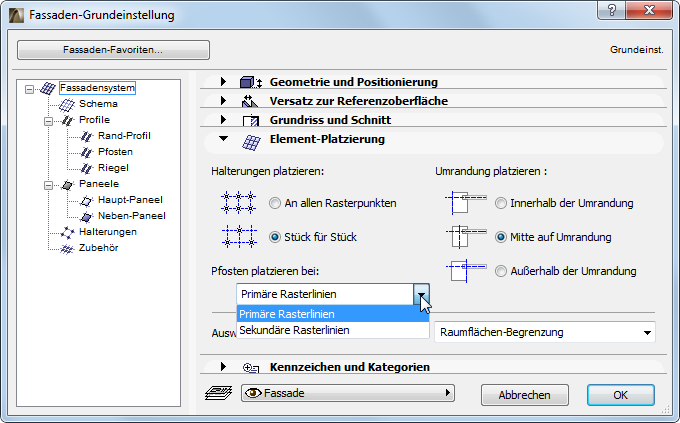Confirm with the OK button
Screen dimensions: 680x423
tap(621, 395)
